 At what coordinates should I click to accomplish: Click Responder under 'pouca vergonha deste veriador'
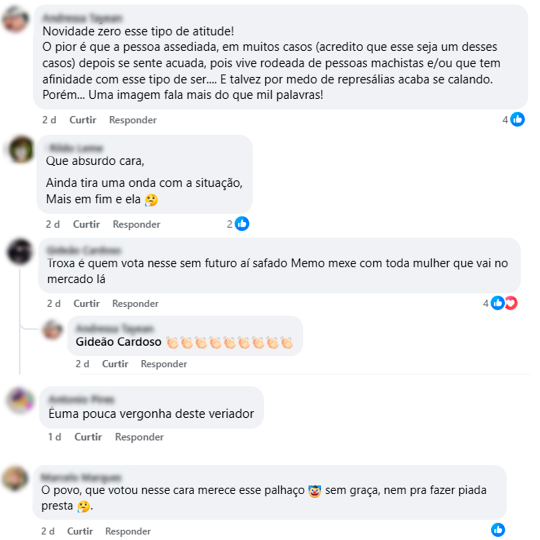pos(139,437)
